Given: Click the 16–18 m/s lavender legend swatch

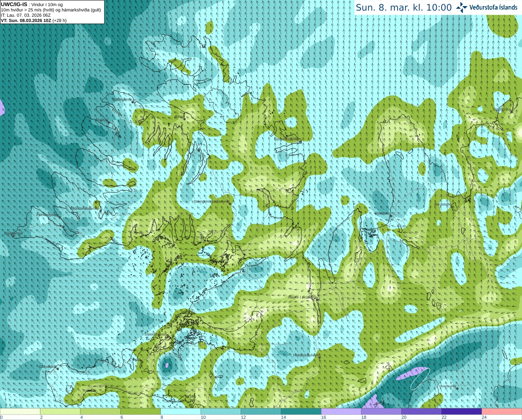Looking at the screenshot, I should [341, 411].
